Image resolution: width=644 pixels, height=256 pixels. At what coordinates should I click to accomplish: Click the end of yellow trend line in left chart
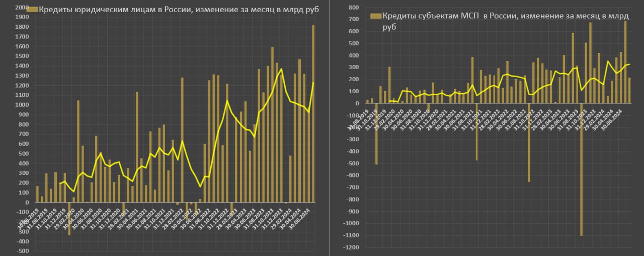pyautogui.click(x=313, y=83)
